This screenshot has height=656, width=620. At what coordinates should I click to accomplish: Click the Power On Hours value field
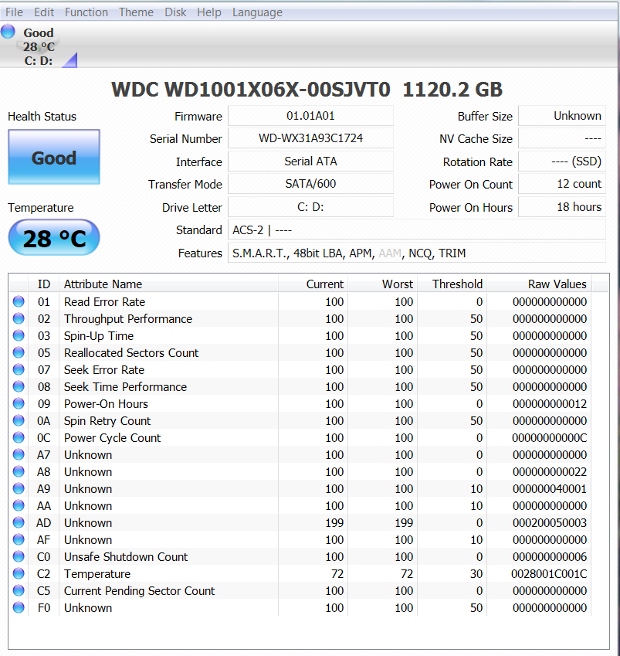click(561, 207)
